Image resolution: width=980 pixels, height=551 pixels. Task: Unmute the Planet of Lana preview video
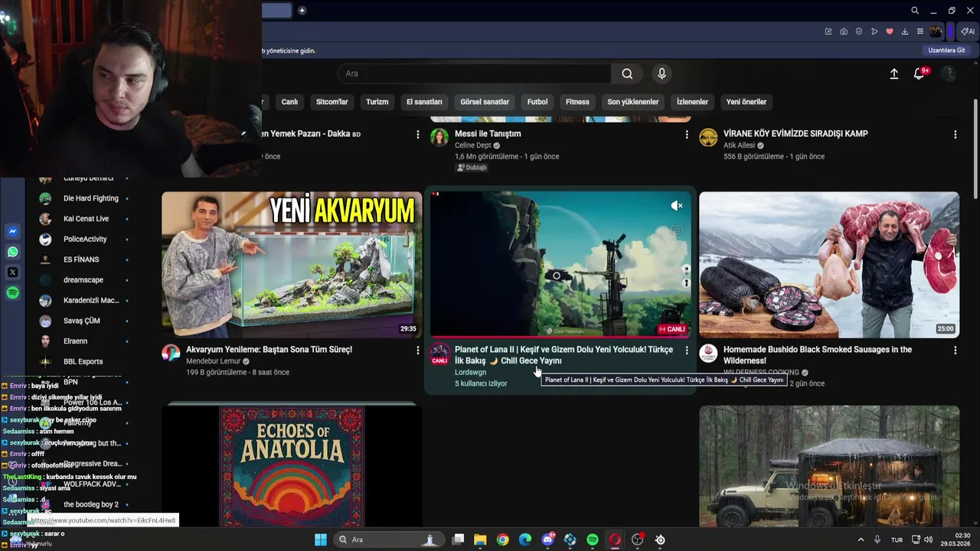pos(676,206)
